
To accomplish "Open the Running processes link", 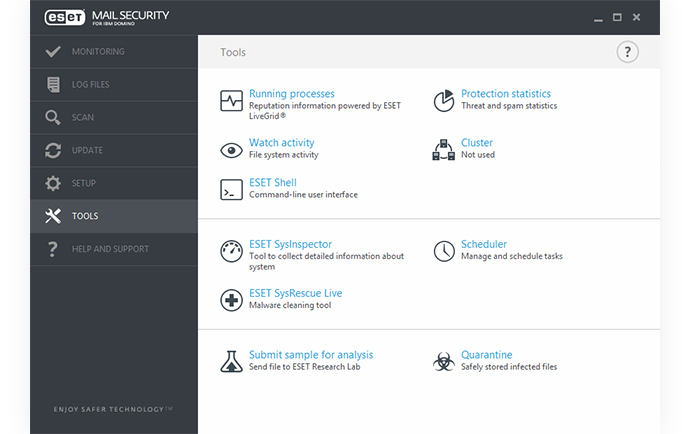I will pos(292,94).
